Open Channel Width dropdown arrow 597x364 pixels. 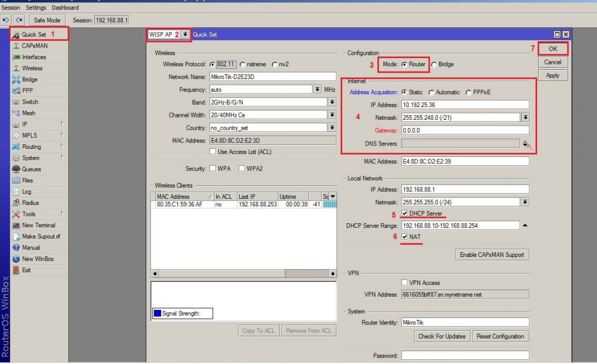click(x=332, y=115)
